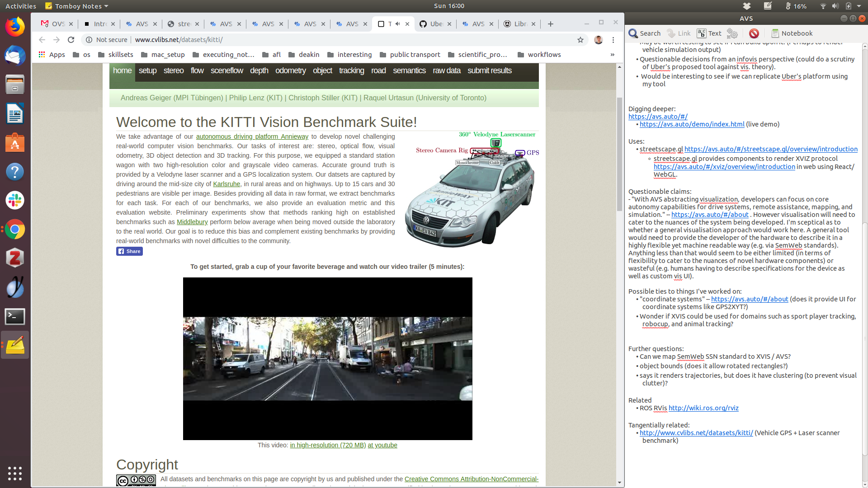Click the Tomboy Search toolbar icon
Screen dimensions: 868x488
coord(644,33)
